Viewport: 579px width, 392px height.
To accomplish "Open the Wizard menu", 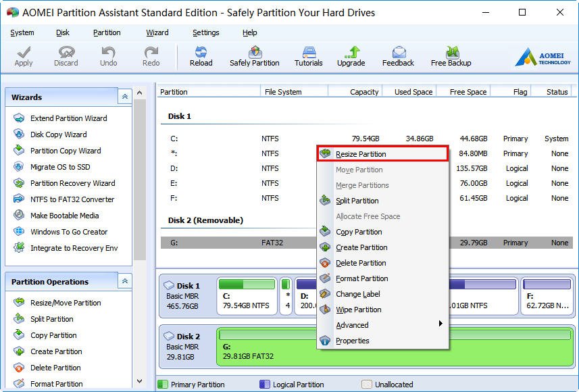I will 157,32.
